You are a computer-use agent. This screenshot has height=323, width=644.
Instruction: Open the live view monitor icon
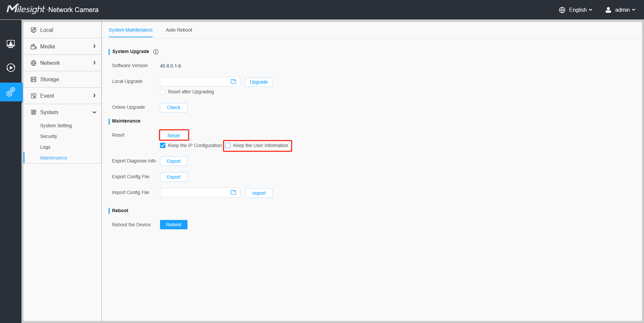click(x=11, y=44)
